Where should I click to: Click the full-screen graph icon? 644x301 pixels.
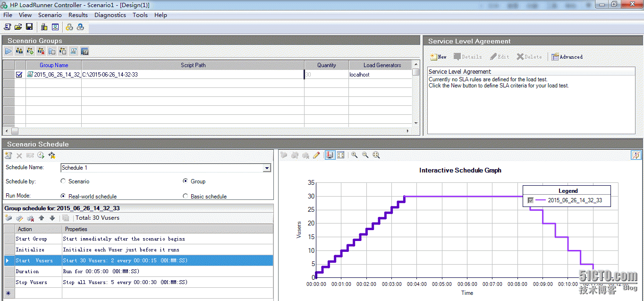[x=340, y=155]
